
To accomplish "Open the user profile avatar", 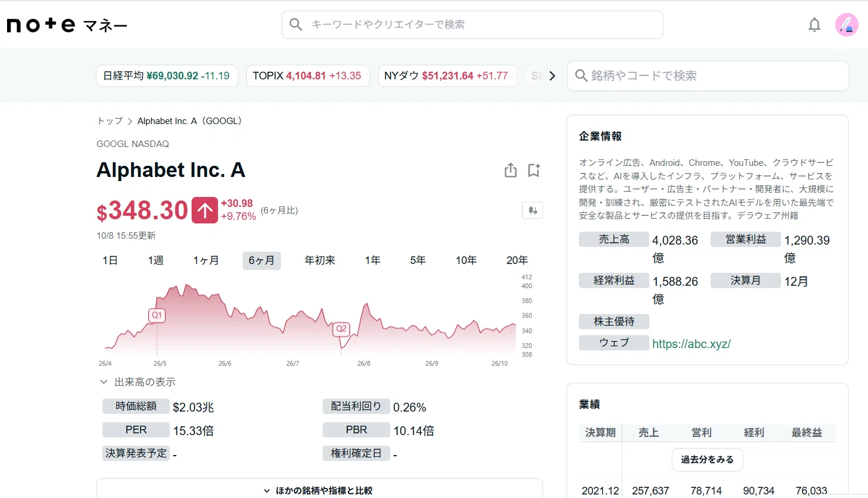I will tap(847, 25).
